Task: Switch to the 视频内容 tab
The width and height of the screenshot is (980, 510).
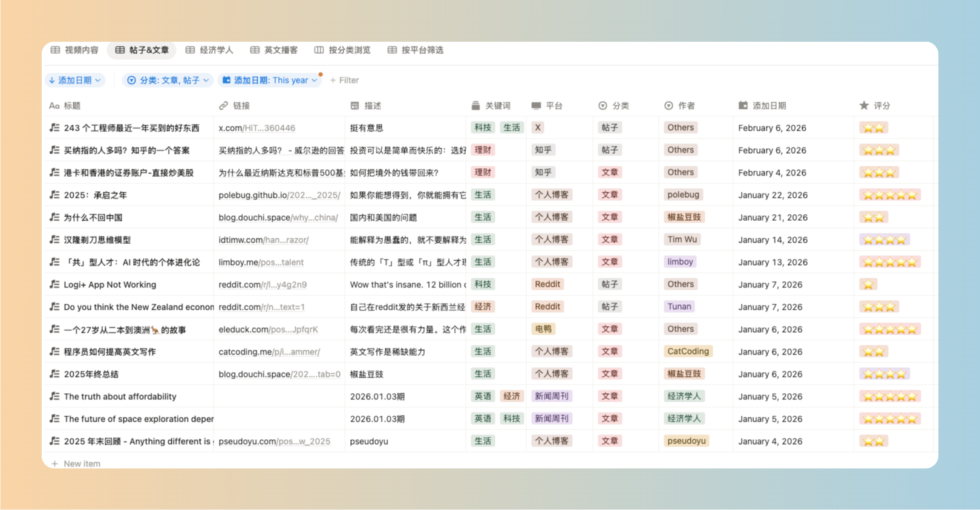Action: pyautogui.click(x=75, y=50)
